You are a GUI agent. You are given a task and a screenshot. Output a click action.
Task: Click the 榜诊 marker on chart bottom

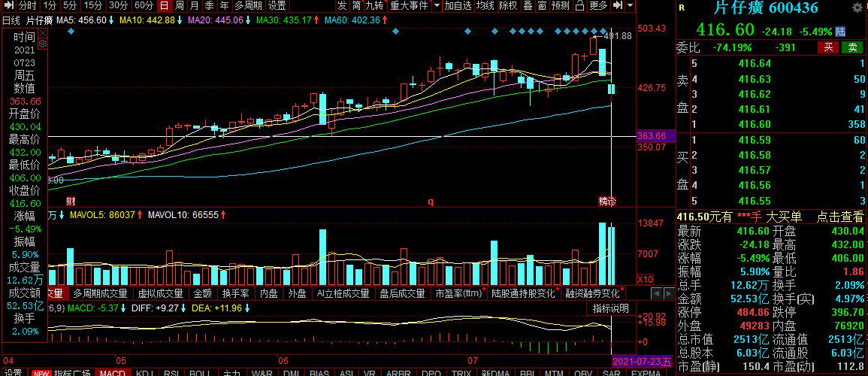607,201
